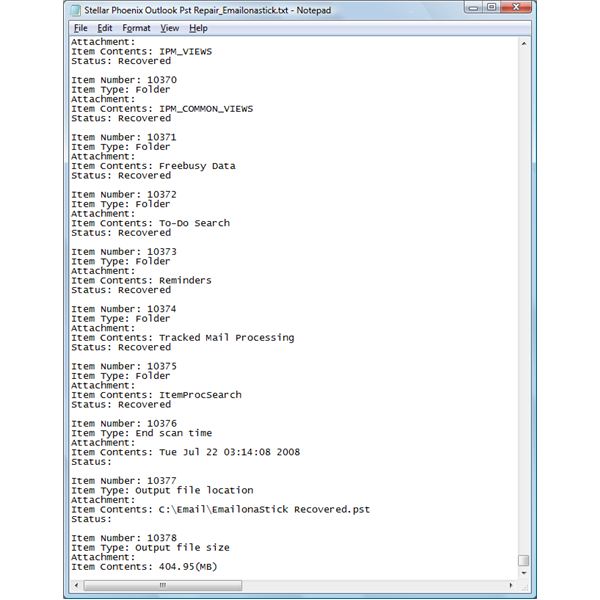The image size is (600, 600).
Task: Open the File menu
Action: point(80,28)
